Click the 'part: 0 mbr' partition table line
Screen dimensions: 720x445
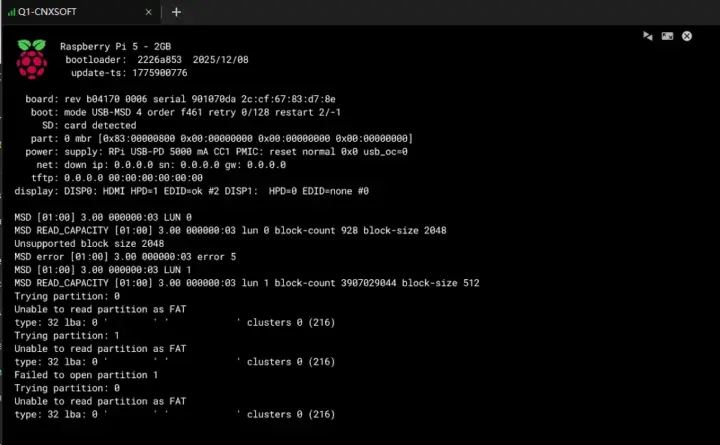(222, 138)
